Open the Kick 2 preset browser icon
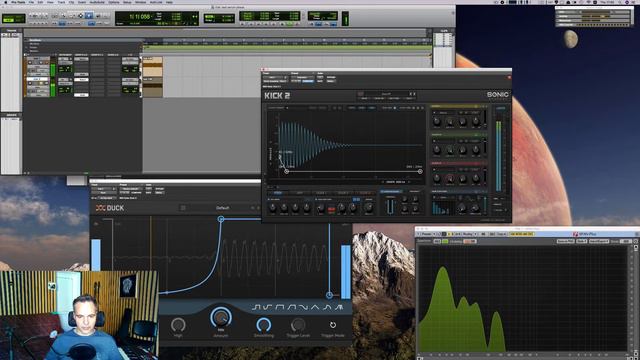640x360 pixels. coord(360,94)
